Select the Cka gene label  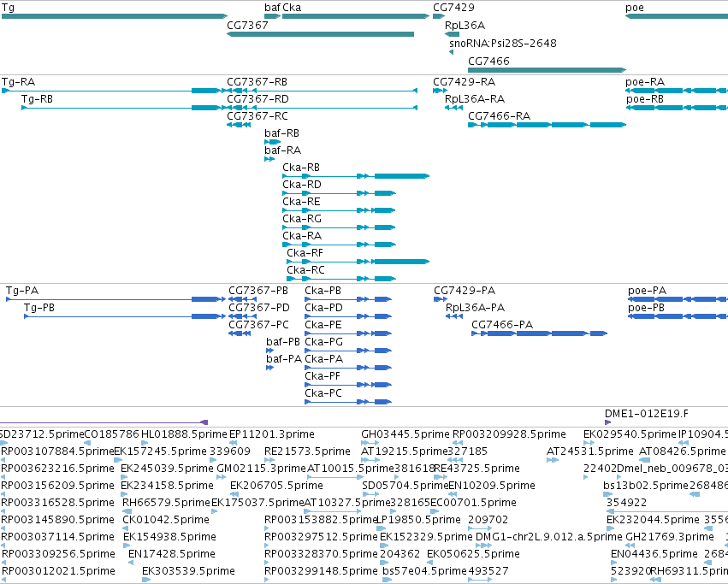(x=292, y=8)
